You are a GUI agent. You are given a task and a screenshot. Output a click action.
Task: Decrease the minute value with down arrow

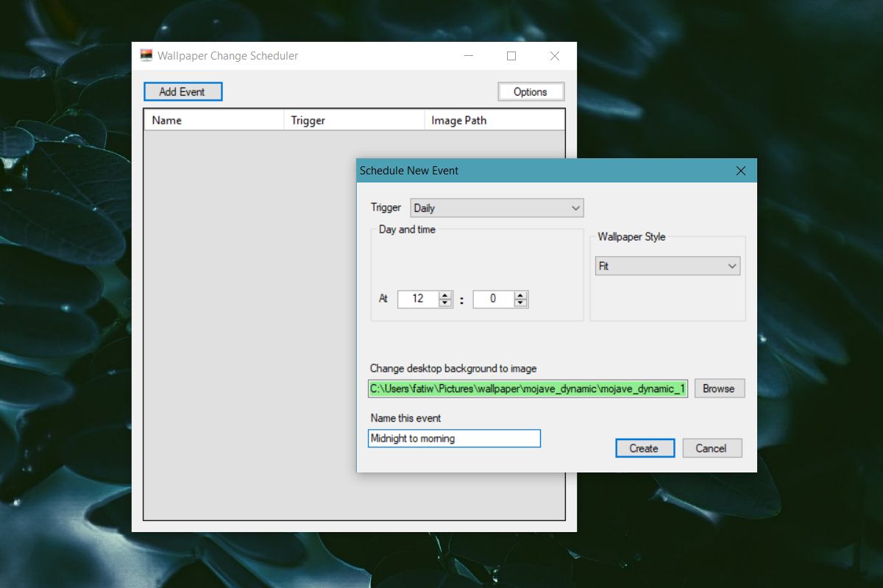pos(521,303)
